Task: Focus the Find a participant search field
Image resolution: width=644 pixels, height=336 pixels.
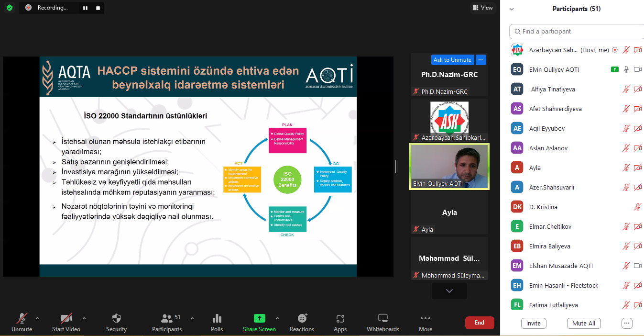Action: click(577, 32)
